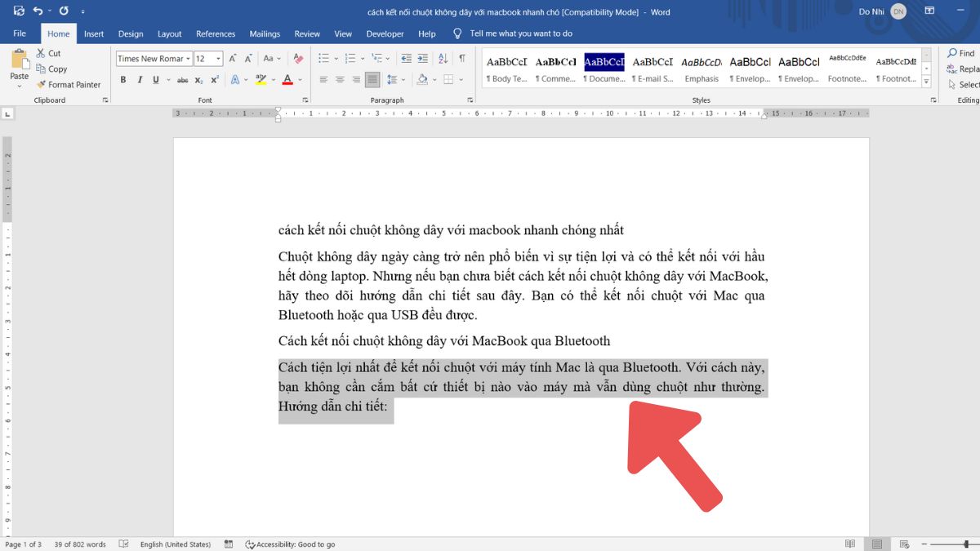Clear all formatting with the eraser icon
Viewport: 980px width, 551px height.
coord(298,59)
